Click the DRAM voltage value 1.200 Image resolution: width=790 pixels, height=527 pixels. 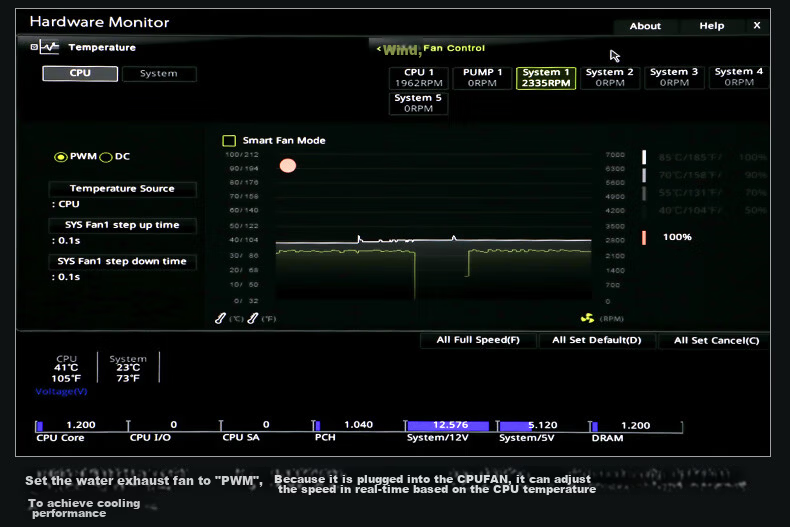tap(635, 426)
